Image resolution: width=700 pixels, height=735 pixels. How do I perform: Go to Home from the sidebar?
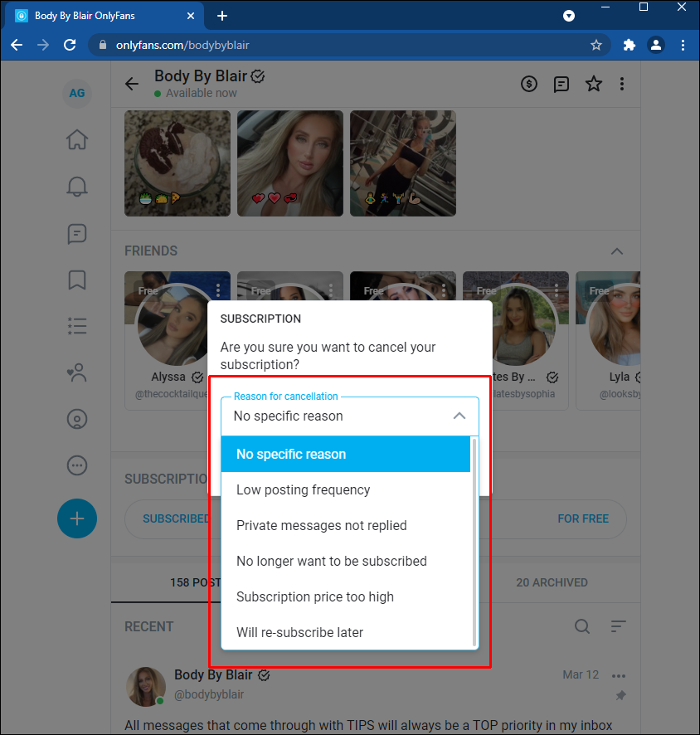77,139
